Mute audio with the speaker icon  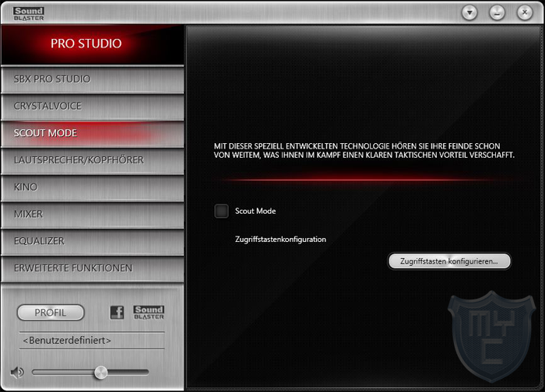coord(17,372)
